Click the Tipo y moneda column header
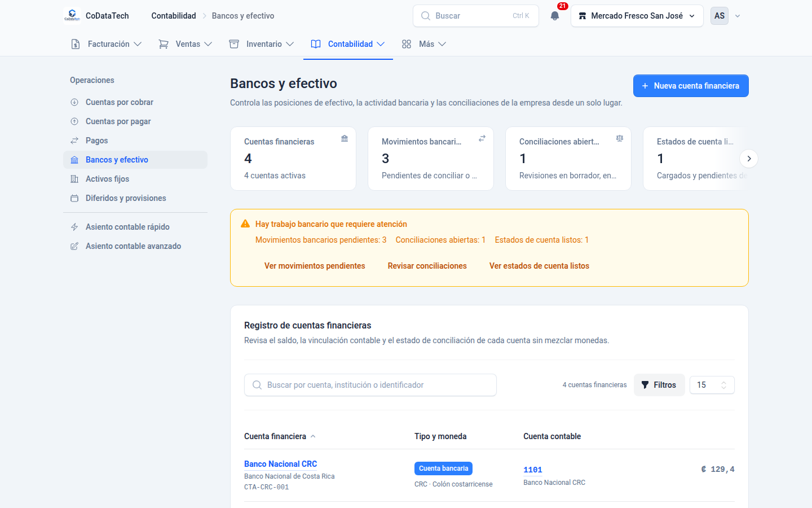The width and height of the screenshot is (812, 508). 440,436
